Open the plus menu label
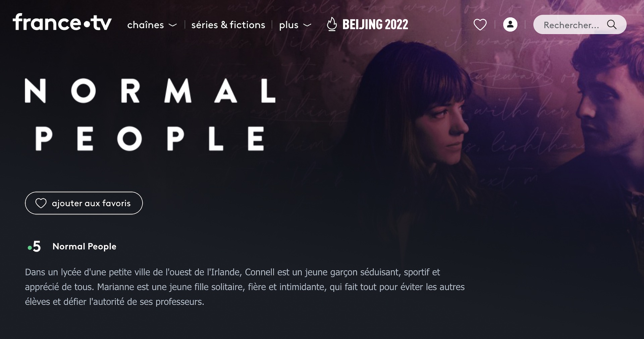 [x=289, y=25]
